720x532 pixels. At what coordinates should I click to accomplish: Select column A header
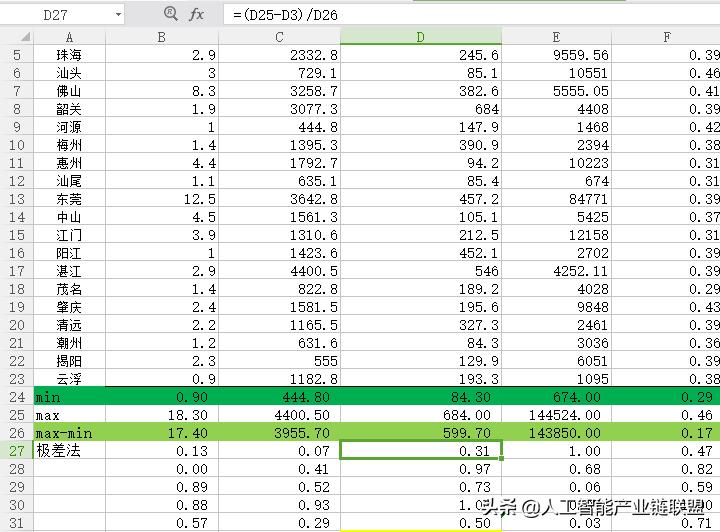coord(69,37)
